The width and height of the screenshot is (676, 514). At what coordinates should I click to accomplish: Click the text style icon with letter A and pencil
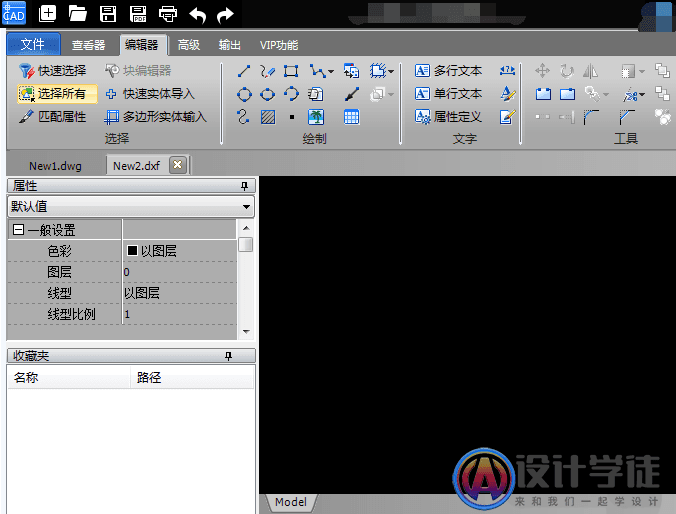point(508,94)
